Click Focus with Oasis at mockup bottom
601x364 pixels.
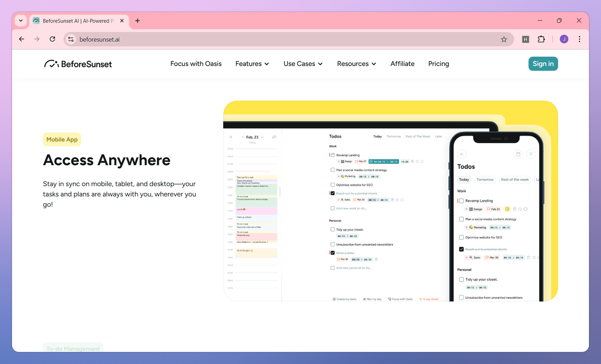pos(400,299)
